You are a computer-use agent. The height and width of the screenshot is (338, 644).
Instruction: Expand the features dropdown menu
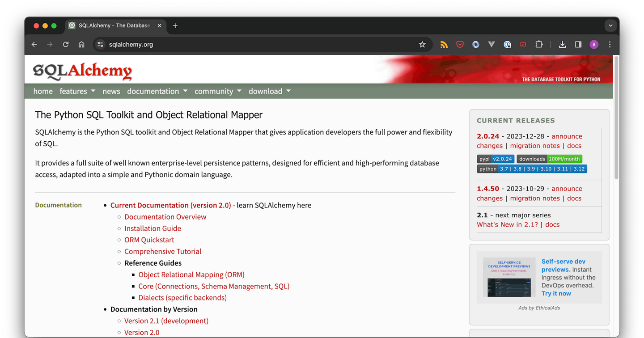click(77, 91)
